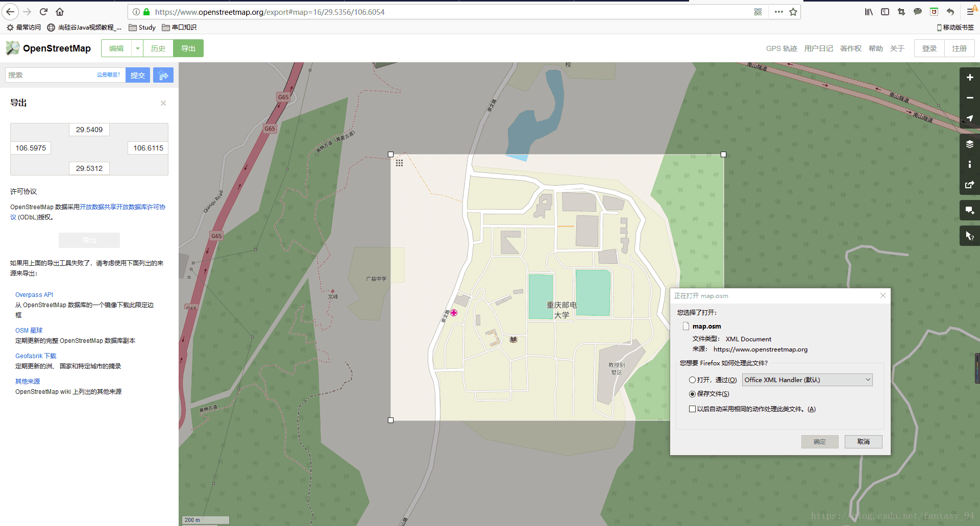Go forward in browser history

point(27,12)
